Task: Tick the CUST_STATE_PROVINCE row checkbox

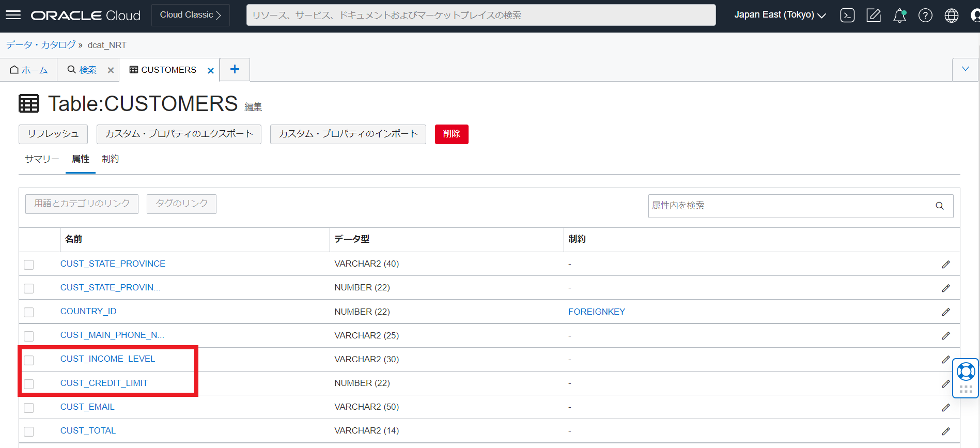Action: tap(29, 265)
